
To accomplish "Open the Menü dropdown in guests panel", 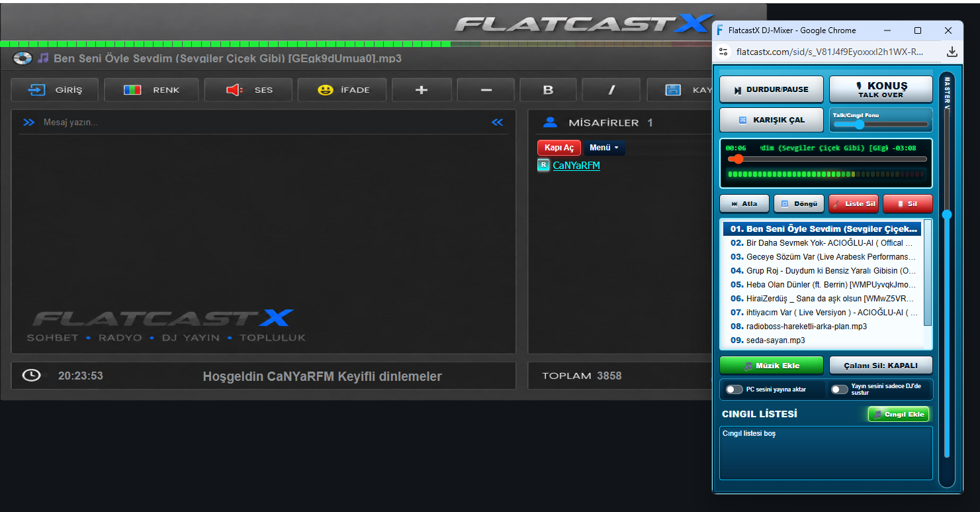I will pyautogui.click(x=604, y=148).
